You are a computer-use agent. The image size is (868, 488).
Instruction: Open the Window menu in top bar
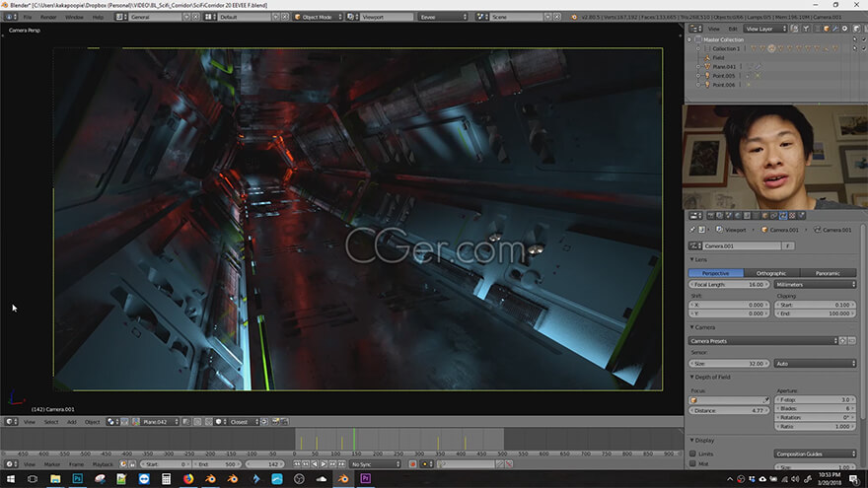[74, 17]
